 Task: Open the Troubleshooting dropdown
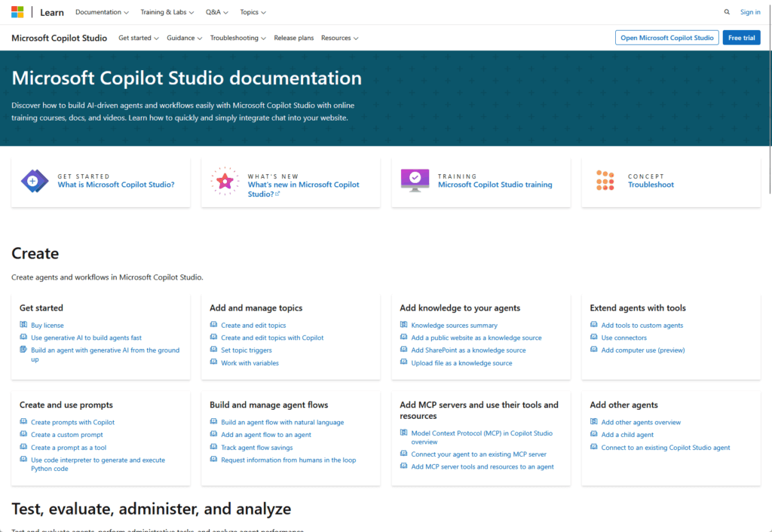pyautogui.click(x=237, y=38)
